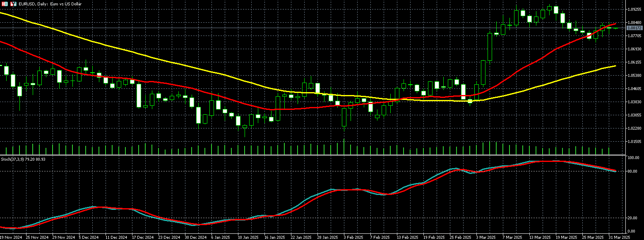Click the 16 Jan 2025 date label

pos(275,238)
